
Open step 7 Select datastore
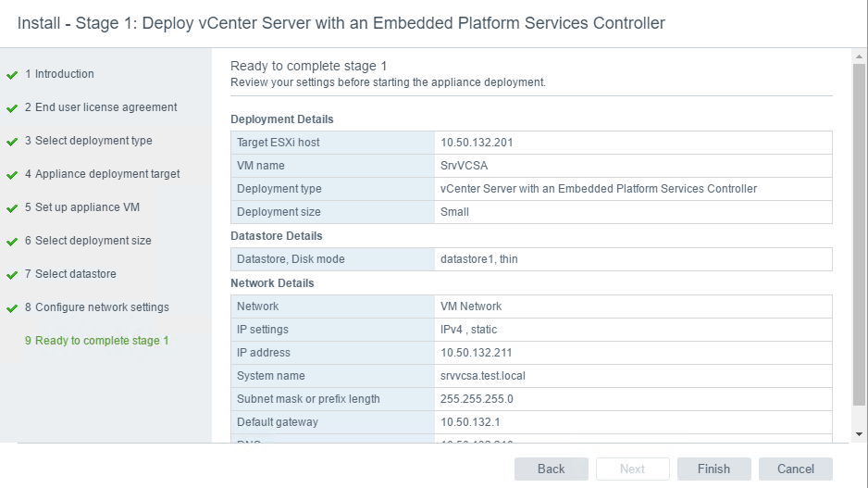70,274
